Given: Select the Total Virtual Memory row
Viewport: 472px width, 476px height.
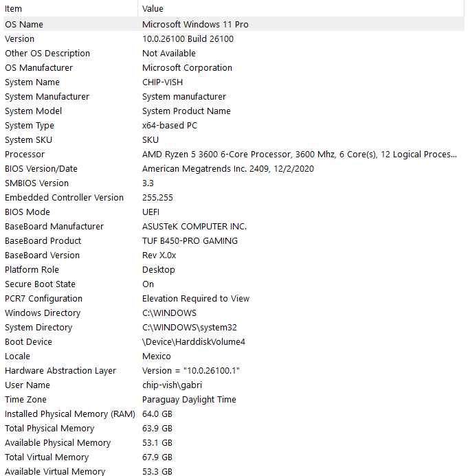Looking at the screenshot, I should [x=234, y=457].
